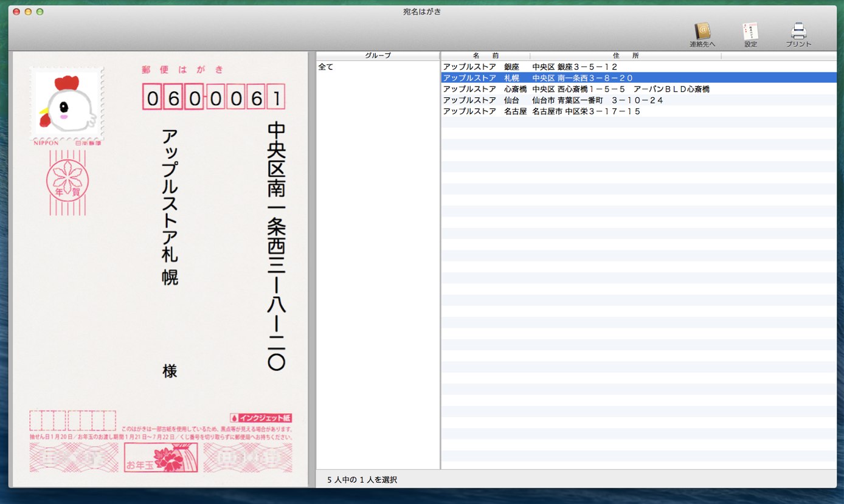Minimize the 宛名はがき window
The image size is (844, 504).
pos(28,12)
